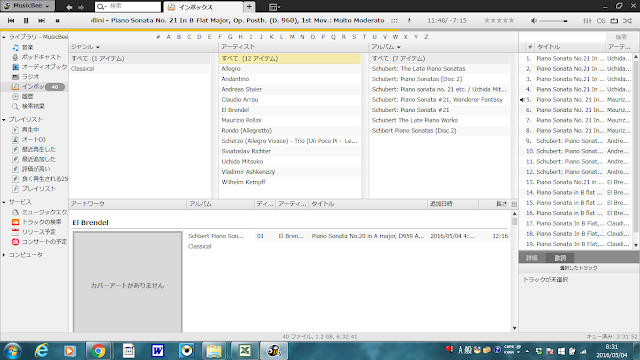Open a new tab with the plus button
640x360 pixels.
(249, 7)
